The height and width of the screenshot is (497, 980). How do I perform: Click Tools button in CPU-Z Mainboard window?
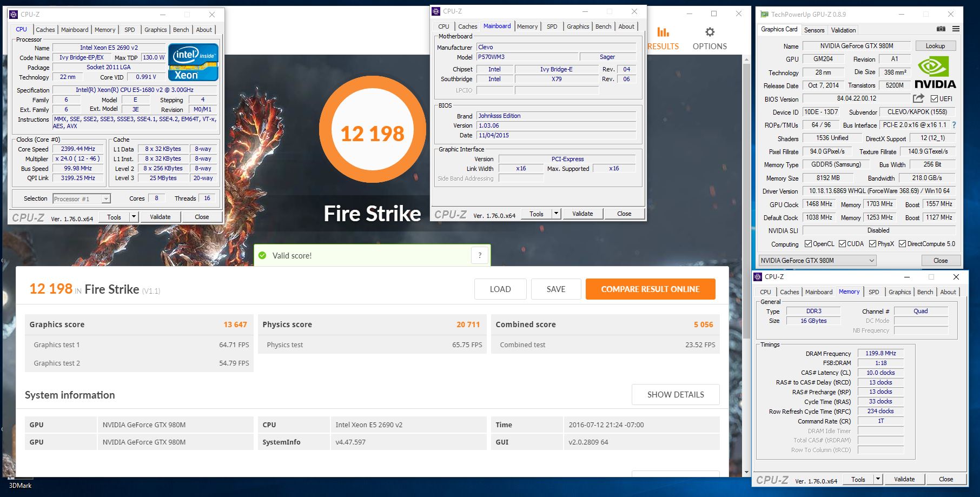click(537, 214)
